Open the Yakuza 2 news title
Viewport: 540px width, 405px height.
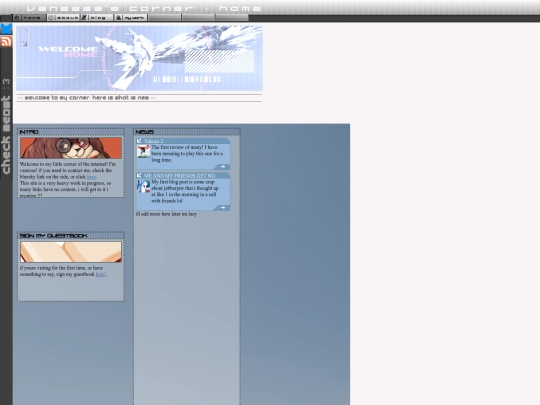154,141
